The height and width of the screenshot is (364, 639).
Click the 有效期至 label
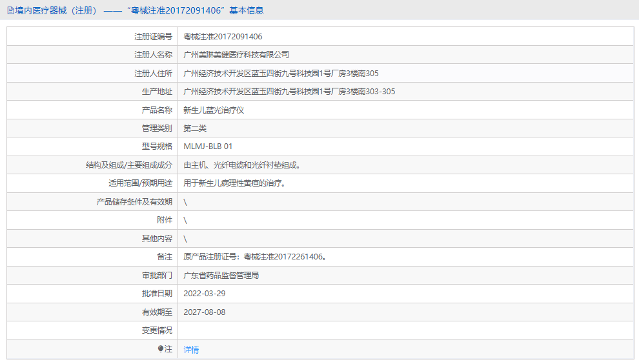tap(157, 312)
